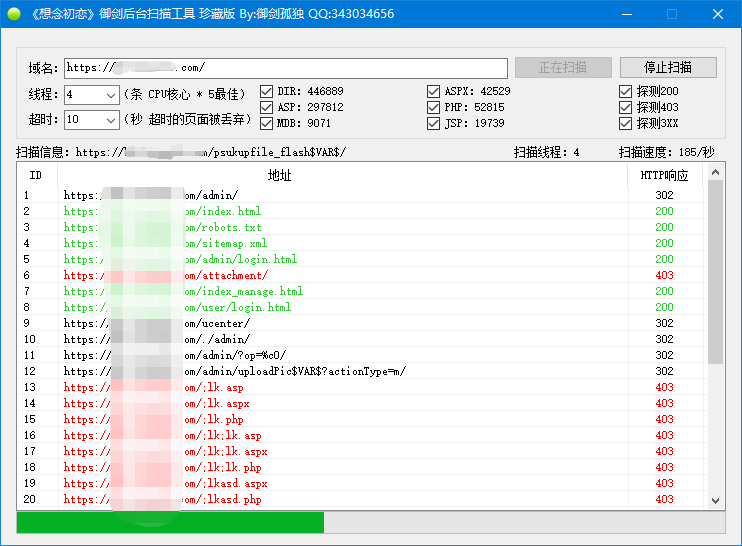Click the HTTP响应 column header
742x546 pixels.
(664, 175)
